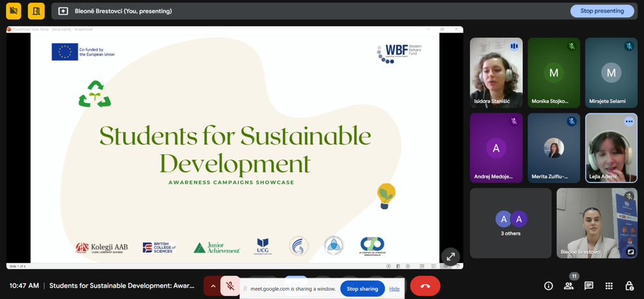Image resolution: width=644 pixels, height=299 pixels.
Task: Click the yellow camera-off indicator icon at top left
Action: [14, 11]
